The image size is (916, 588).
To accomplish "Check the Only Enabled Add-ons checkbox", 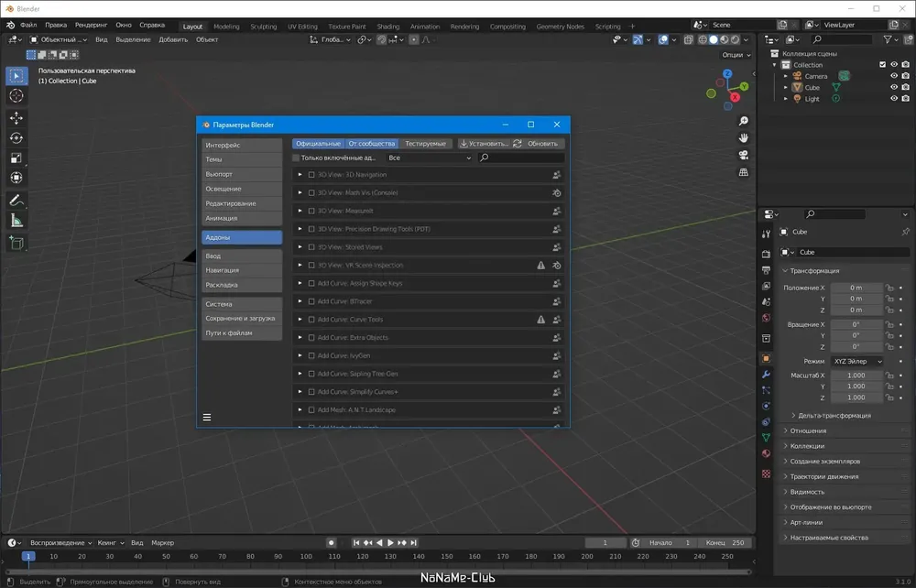I will click(x=296, y=158).
